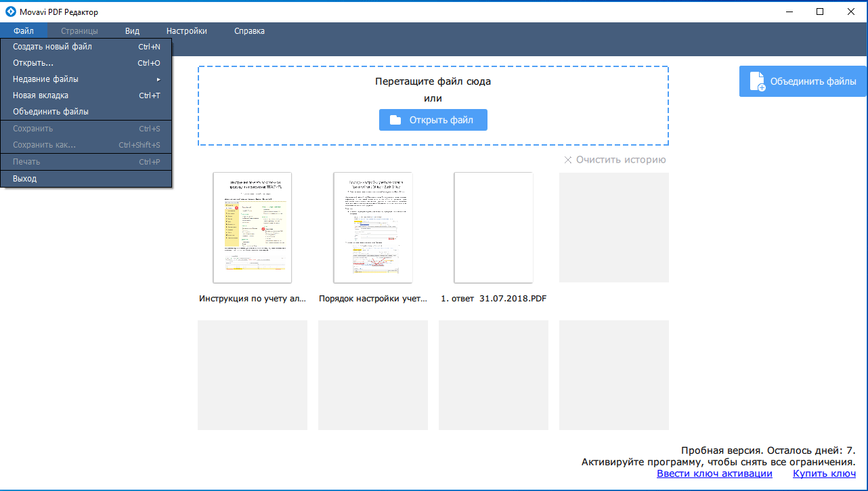The height and width of the screenshot is (491, 868).
Task: Maximize the Movavi PDF Редактор window
Action: [821, 12]
